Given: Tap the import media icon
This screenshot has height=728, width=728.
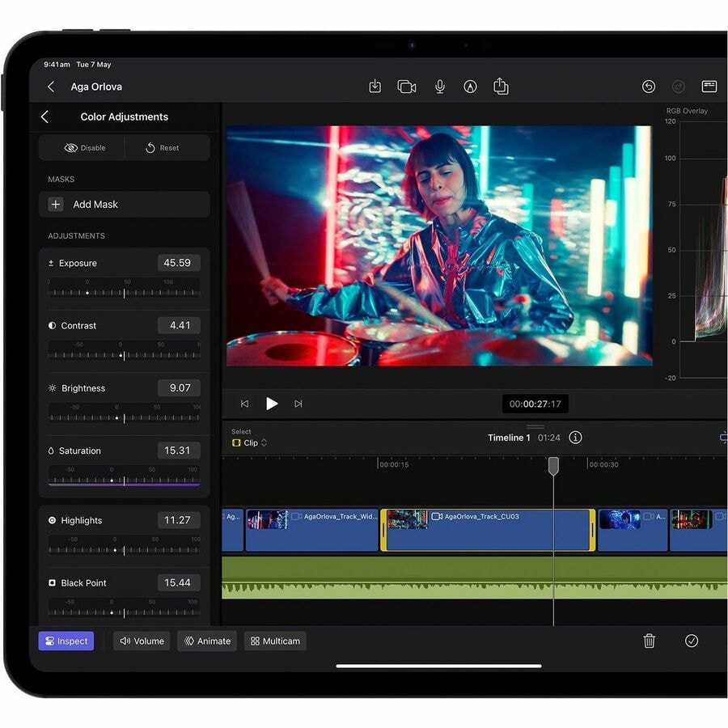Looking at the screenshot, I should pyautogui.click(x=375, y=87).
